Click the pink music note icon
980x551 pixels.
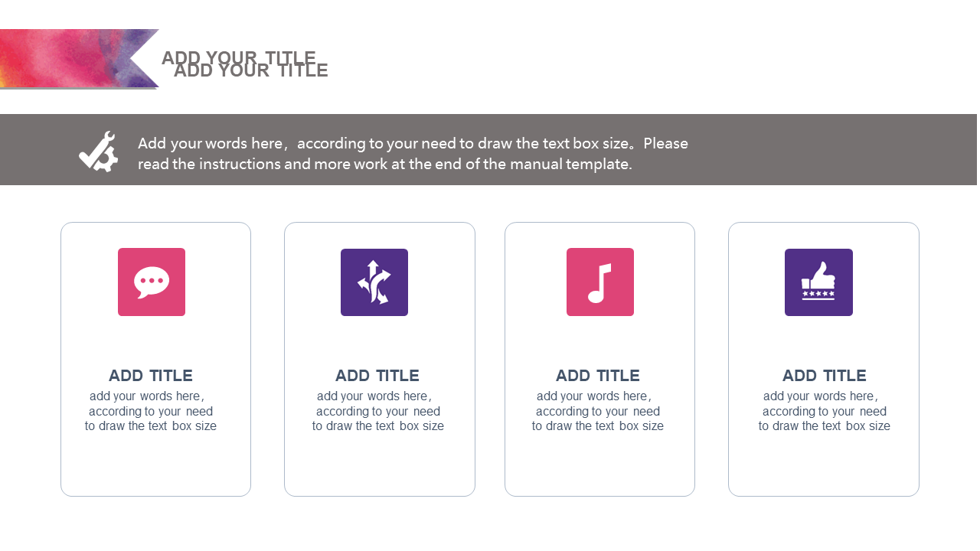(600, 282)
